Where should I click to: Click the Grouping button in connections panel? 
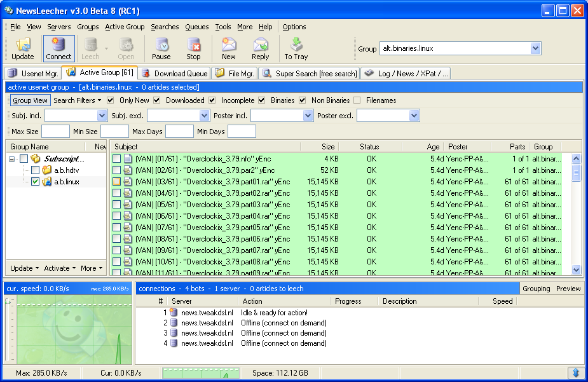537,289
